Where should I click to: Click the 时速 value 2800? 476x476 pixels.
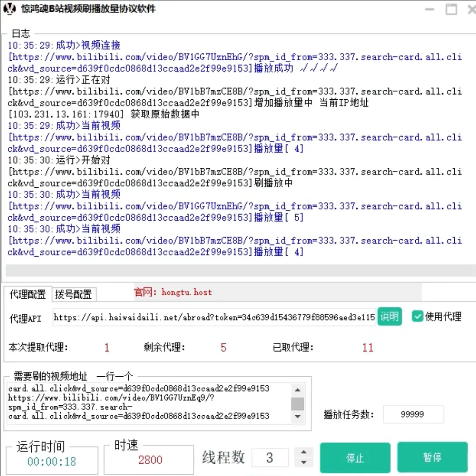[150, 460]
